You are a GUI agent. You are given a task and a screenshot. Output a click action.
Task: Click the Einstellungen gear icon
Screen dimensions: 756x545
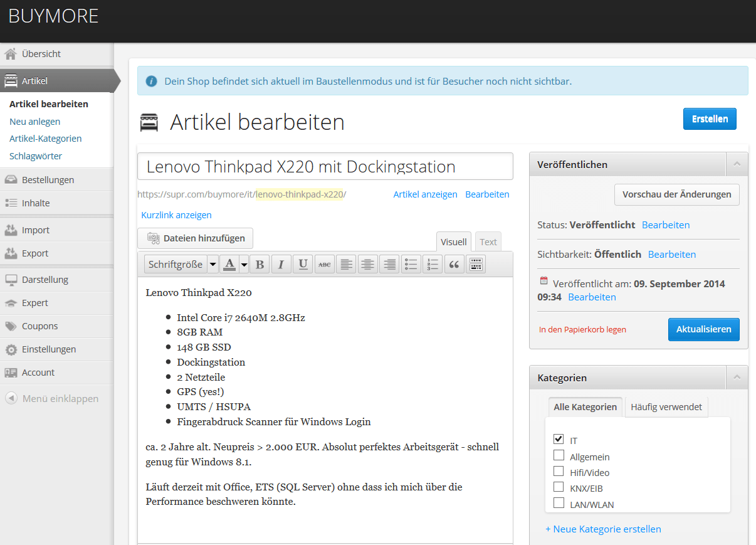11,349
